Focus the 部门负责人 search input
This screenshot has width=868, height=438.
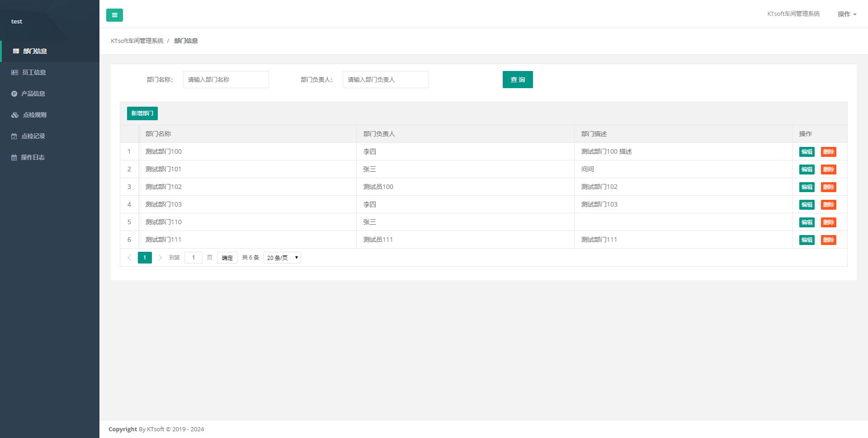point(386,80)
